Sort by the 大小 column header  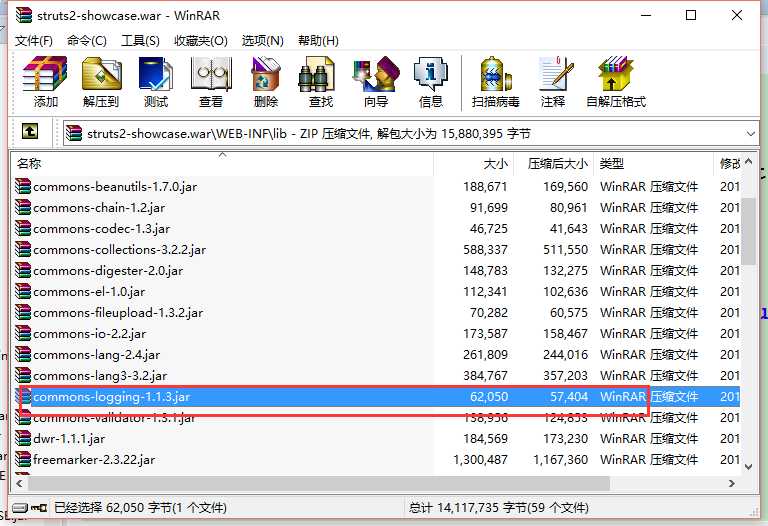pyautogui.click(x=474, y=164)
